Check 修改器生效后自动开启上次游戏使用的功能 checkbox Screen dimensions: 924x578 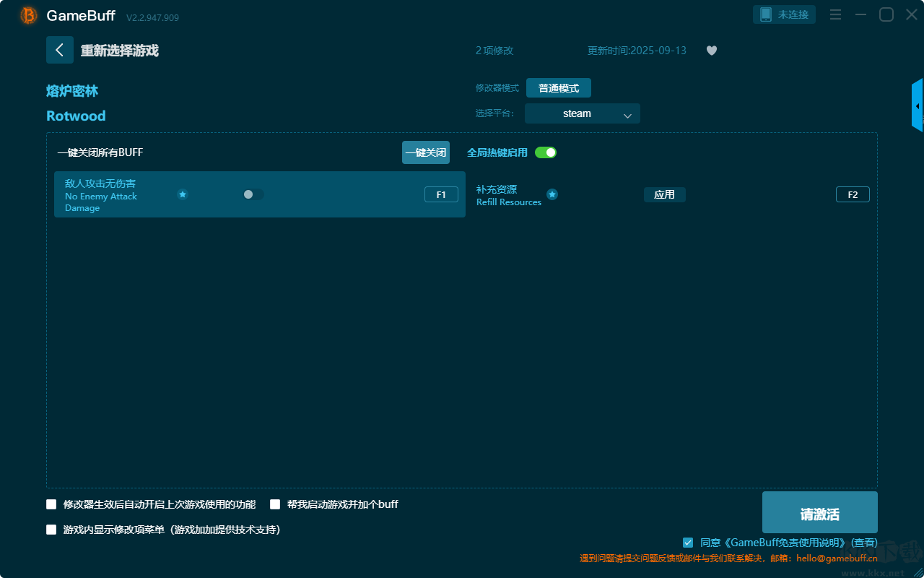click(x=51, y=504)
